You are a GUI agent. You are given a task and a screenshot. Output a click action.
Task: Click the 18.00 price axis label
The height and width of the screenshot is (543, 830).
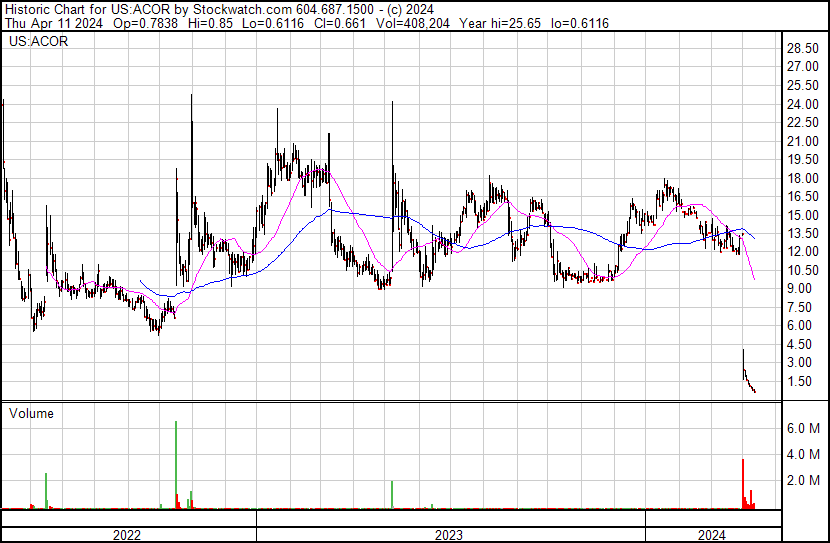click(x=803, y=178)
